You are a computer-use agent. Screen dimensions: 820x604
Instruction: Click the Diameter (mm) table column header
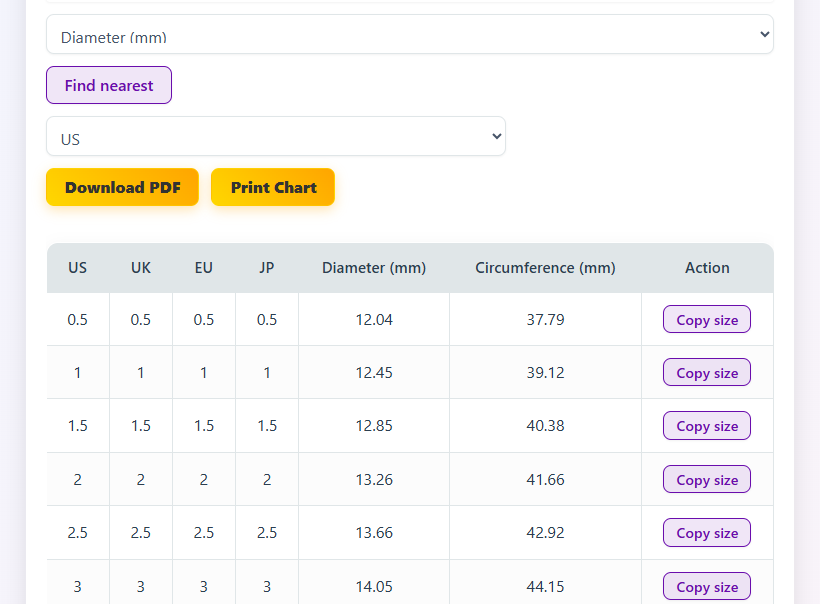(x=374, y=268)
